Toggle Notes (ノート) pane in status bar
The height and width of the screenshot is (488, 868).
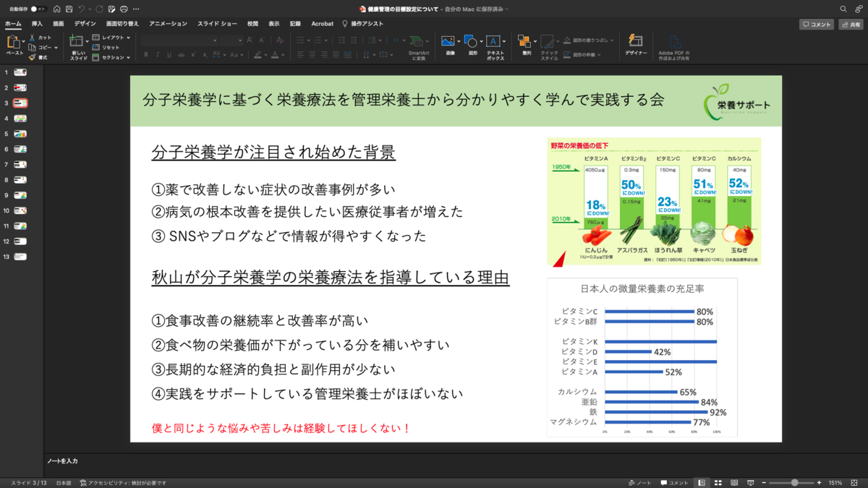pyautogui.click(x=640, y=482)
